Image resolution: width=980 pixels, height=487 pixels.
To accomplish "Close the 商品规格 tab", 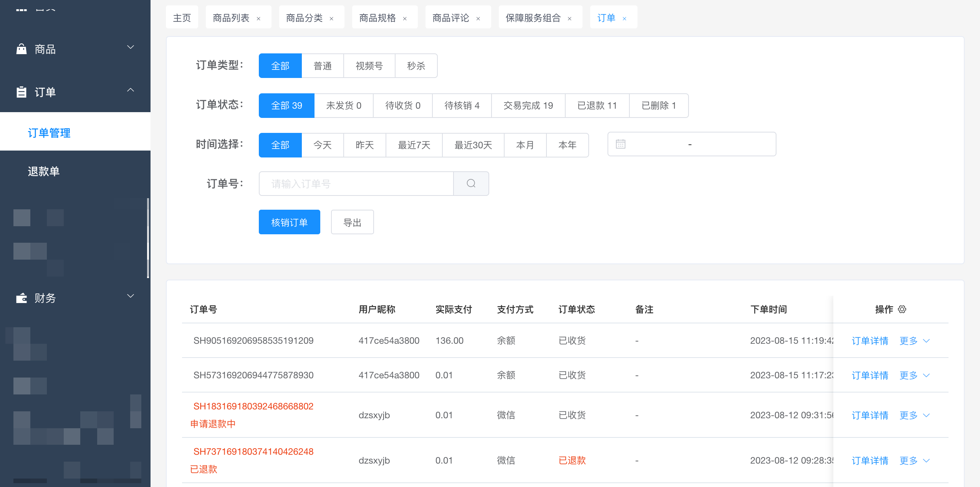I will pos(405,18).
